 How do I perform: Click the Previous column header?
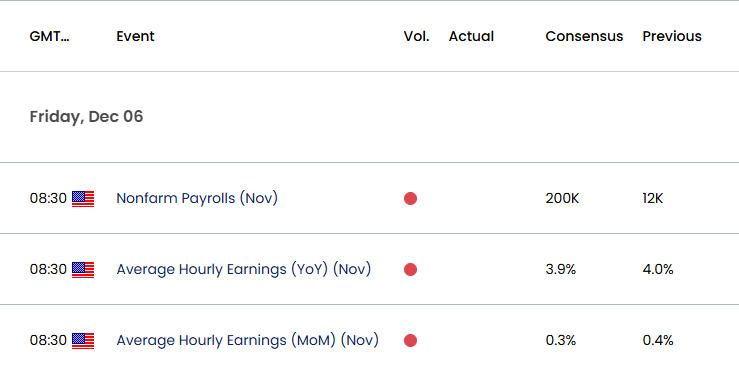672,36
